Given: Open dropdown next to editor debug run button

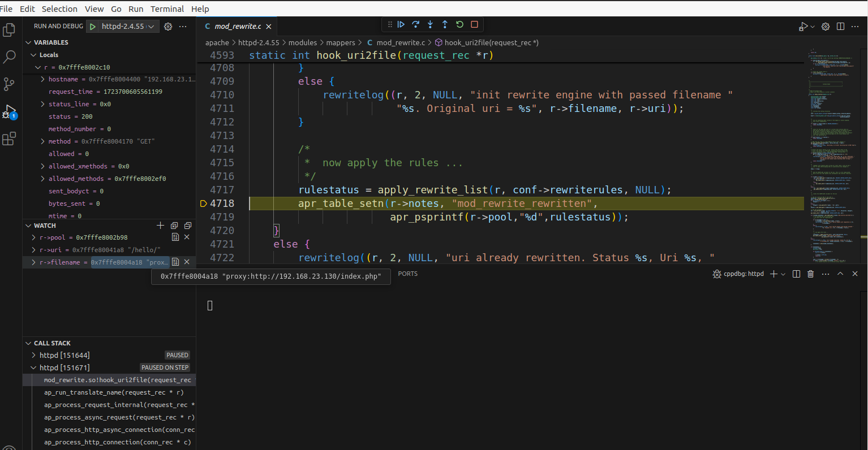Looking at the screenshot, I should pyautogui.click(x=813, y=27).
